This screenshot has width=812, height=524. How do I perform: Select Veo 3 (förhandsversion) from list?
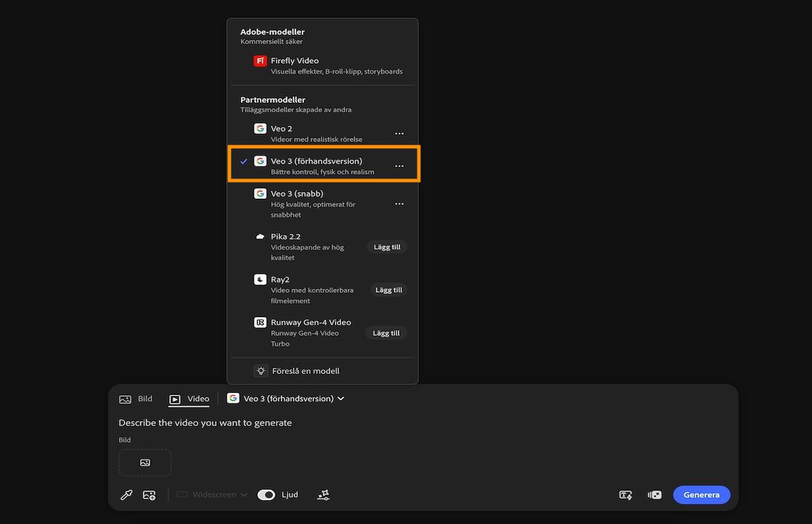point(323,166)
